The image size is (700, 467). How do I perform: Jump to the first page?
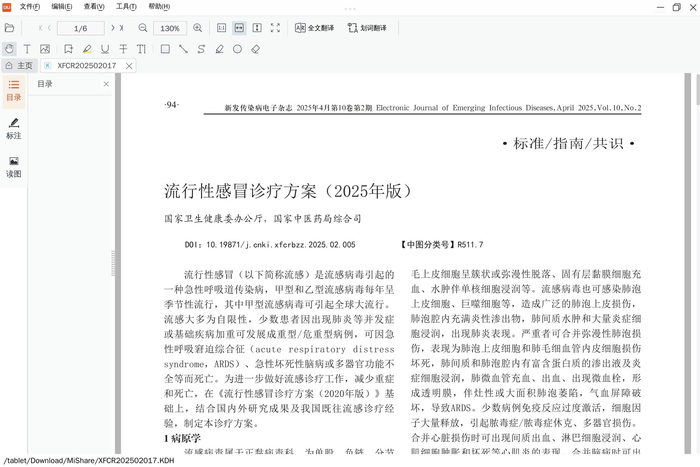(40, 28)
